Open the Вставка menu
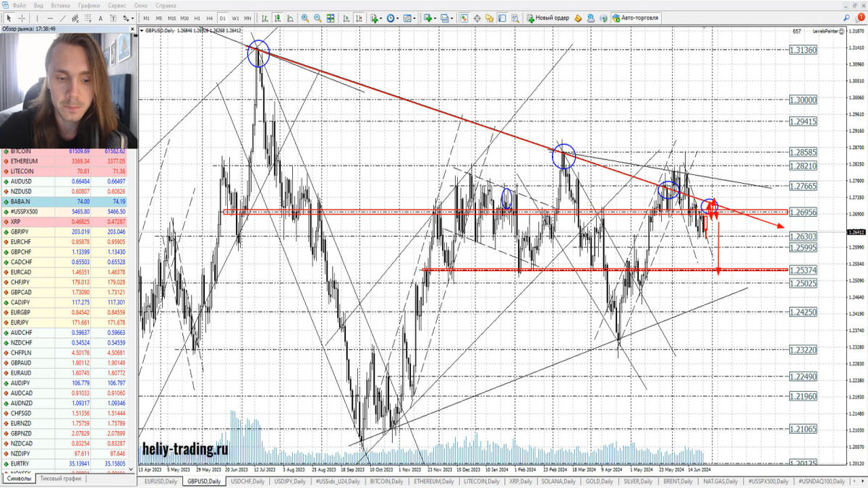The height and width of the screenshot is (488, 868). tap(60, 5)
